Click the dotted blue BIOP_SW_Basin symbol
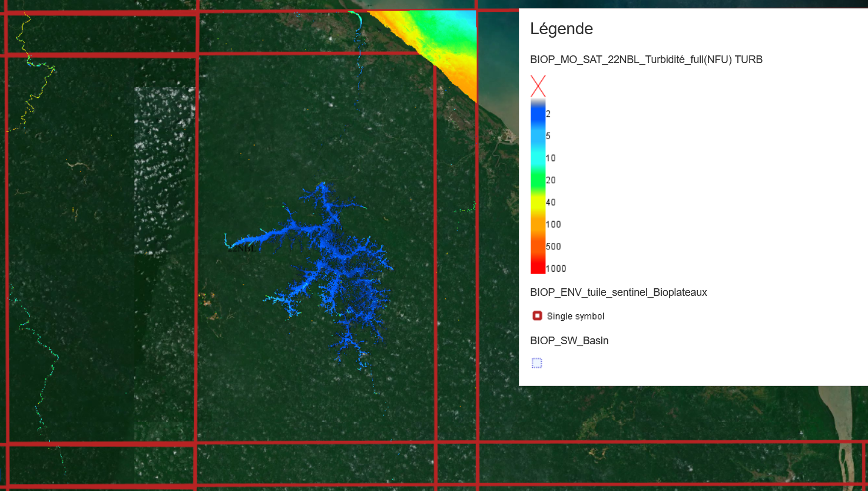Screen dimensions: 868x491 point(536,363)
